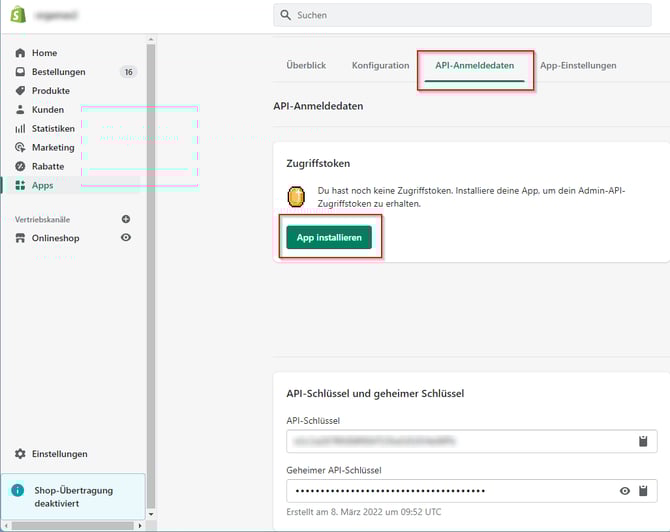
Task: Reveal the secret API key with eye icon
Action: pyautogui.click(x=625, y=491)
